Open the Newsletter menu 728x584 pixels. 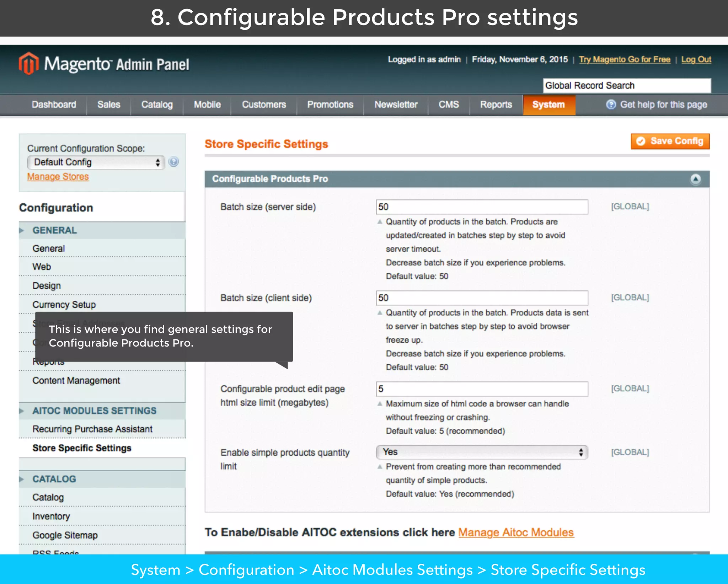(x=396, y=105)
